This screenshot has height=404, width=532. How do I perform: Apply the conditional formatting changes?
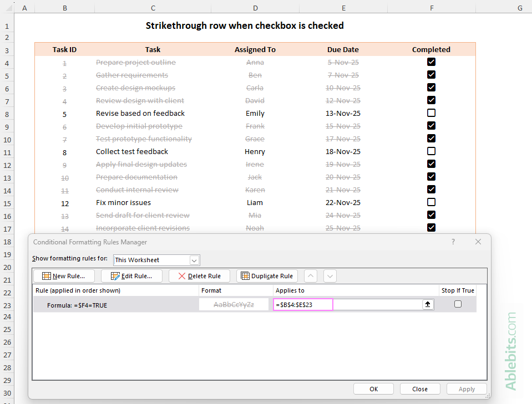(x=467, y=388)
